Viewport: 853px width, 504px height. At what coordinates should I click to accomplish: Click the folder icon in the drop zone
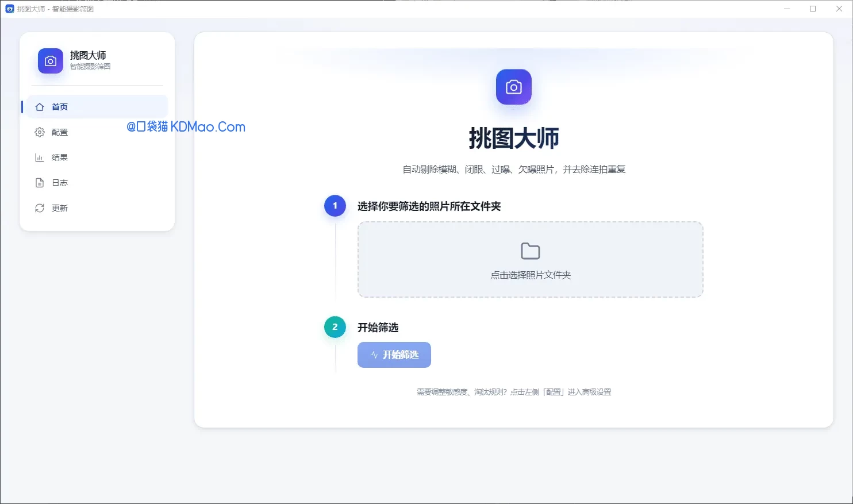coord(531,251)
